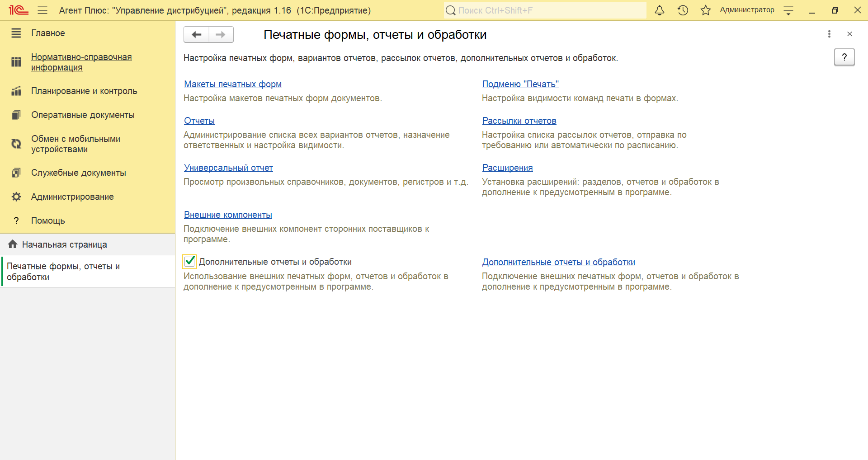Open Рассылки отчетов link
The width and height of the screenshot is (868, 460).
[x=519, y=121]
